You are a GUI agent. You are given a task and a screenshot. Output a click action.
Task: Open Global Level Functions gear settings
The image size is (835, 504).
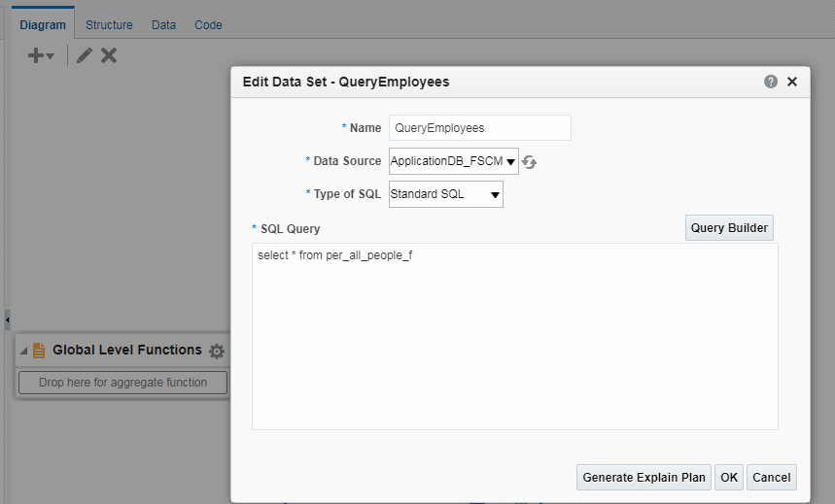[217, 352]
